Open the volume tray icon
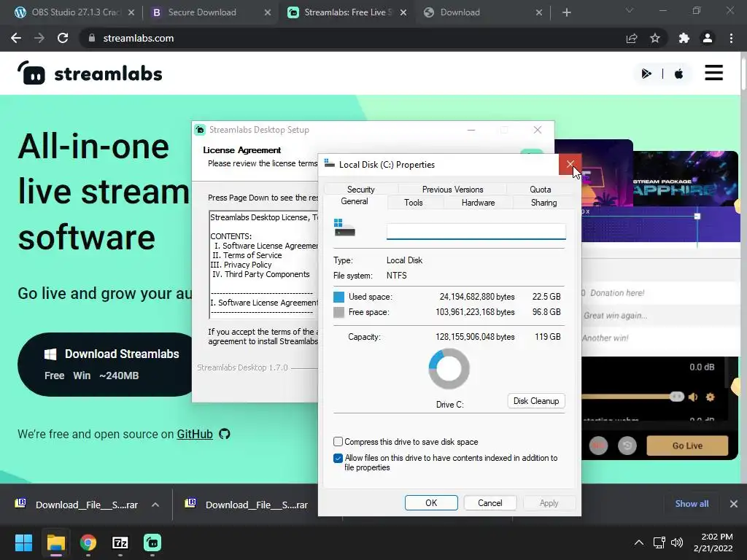Screen dimensions: 747x560 (x=676, y=542)
